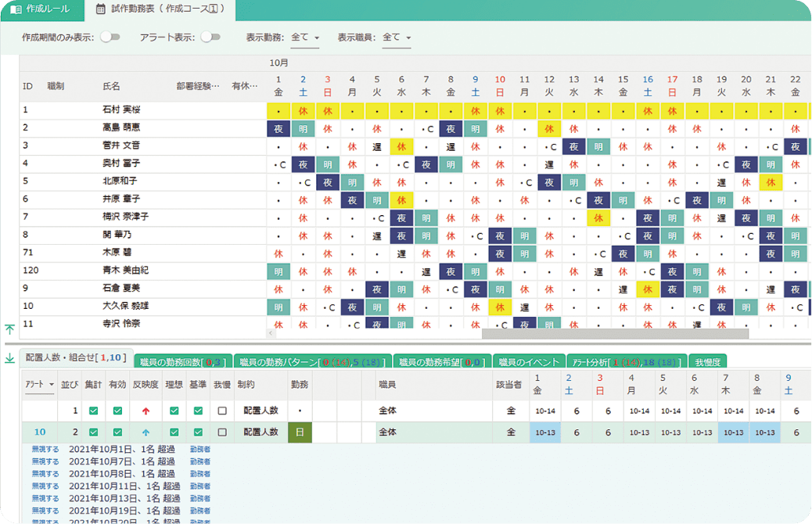Click the 氏名 column header
The width and height of the screenshot is (812, 524).
111,86
